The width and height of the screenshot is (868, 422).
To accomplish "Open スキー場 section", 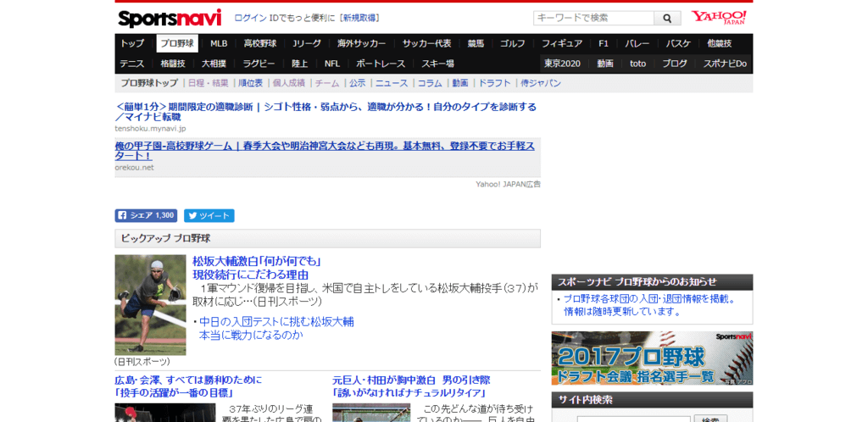I will coord(438,64).
